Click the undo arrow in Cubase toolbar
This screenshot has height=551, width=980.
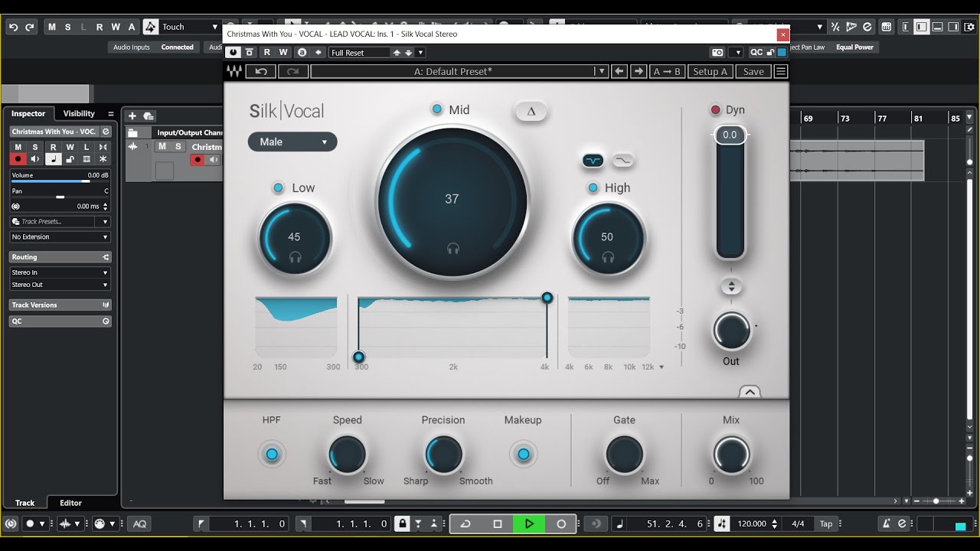[13, 27]
